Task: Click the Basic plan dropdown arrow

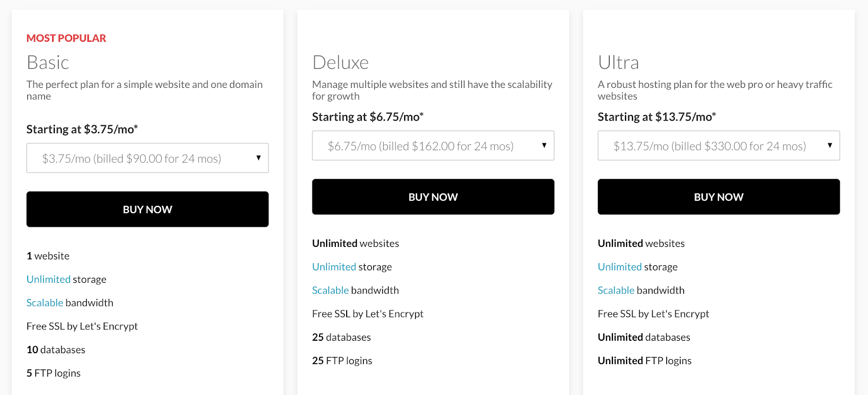Action: pos(258,158)
